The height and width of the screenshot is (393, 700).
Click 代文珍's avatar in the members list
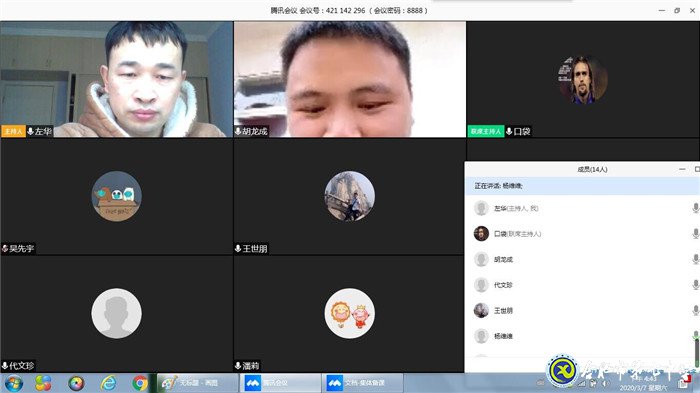click(x=481, y=284)
